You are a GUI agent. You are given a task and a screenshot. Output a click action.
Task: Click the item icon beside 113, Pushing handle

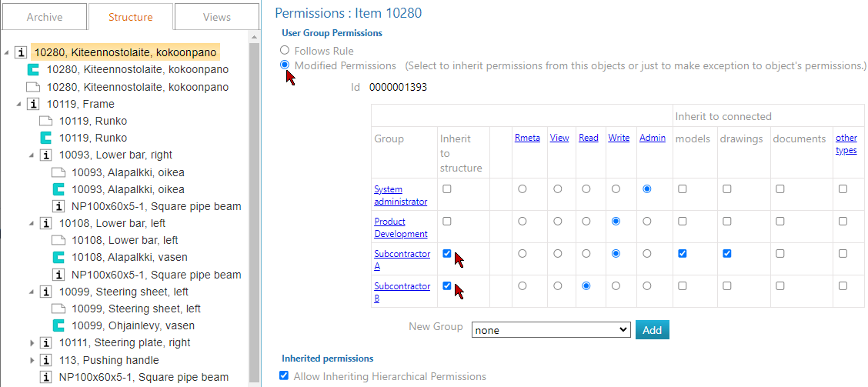click(46, 360)
